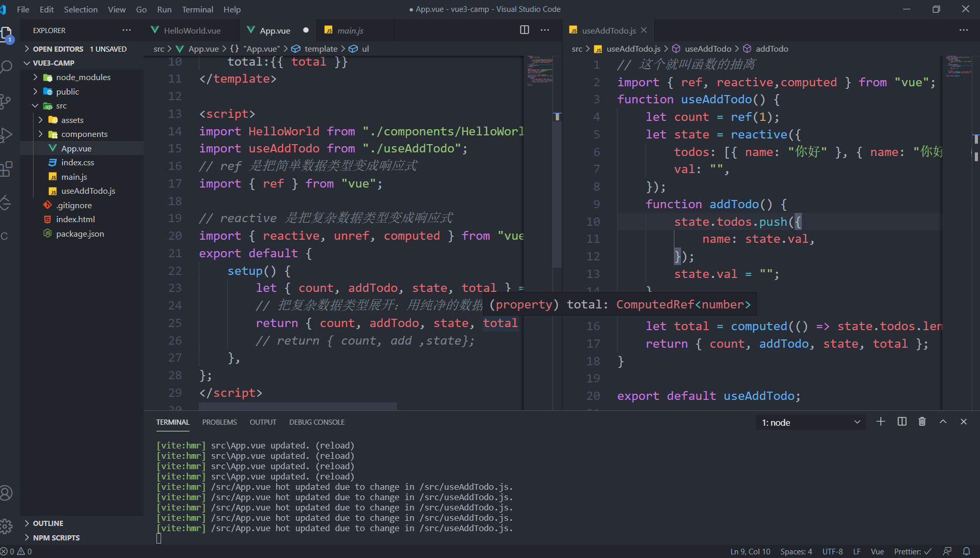Split the terminal panel

902,422
